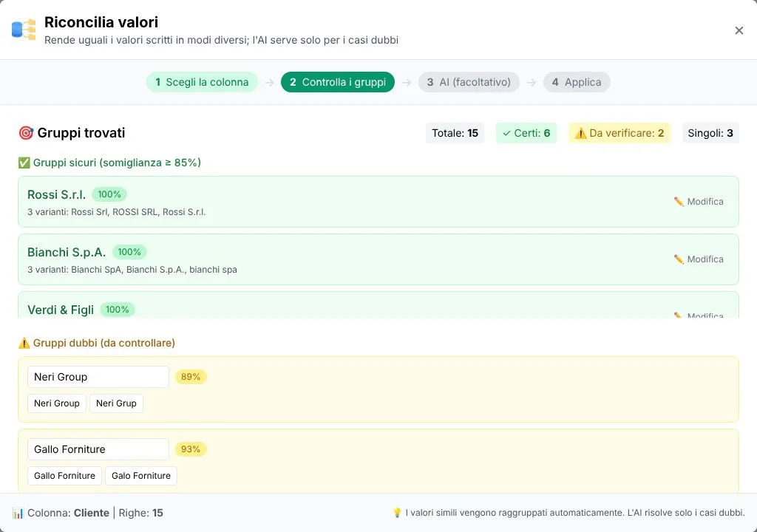The width and height of the screenshot is (757, 532).
Task: Click the Righe: 15 footer text
Action: (141, 513)
